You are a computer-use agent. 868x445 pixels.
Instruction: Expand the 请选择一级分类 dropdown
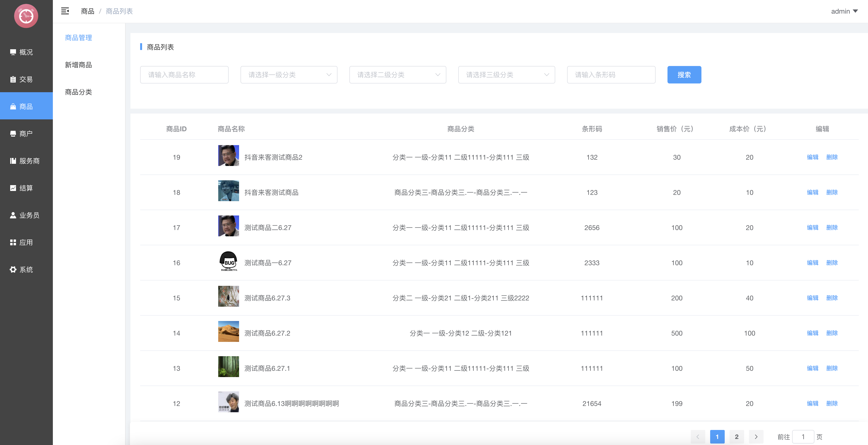[289, 75]
